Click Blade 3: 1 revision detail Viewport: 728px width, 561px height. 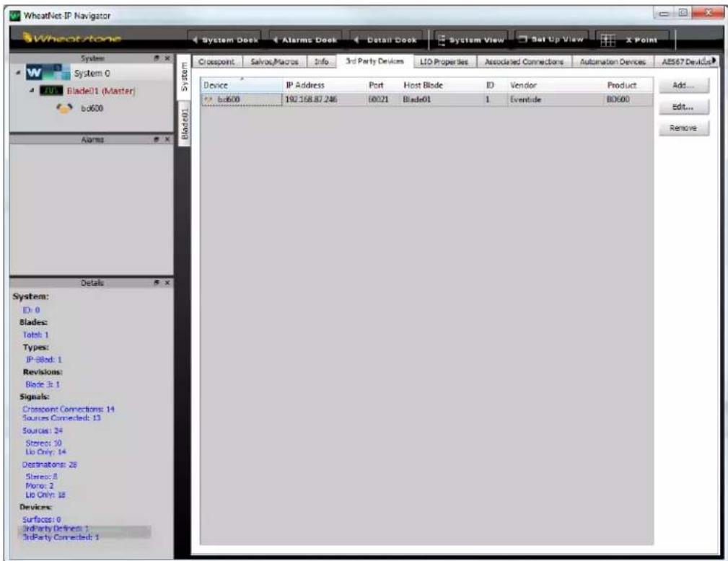point(43,384)
